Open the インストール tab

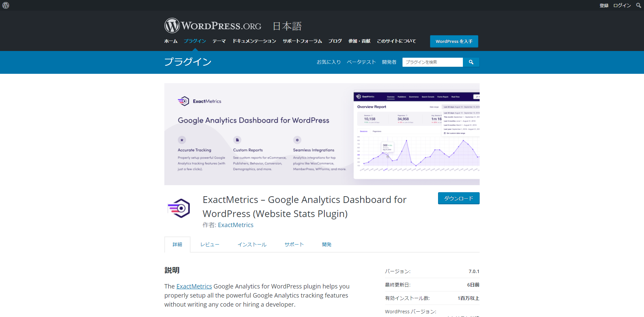252,244
